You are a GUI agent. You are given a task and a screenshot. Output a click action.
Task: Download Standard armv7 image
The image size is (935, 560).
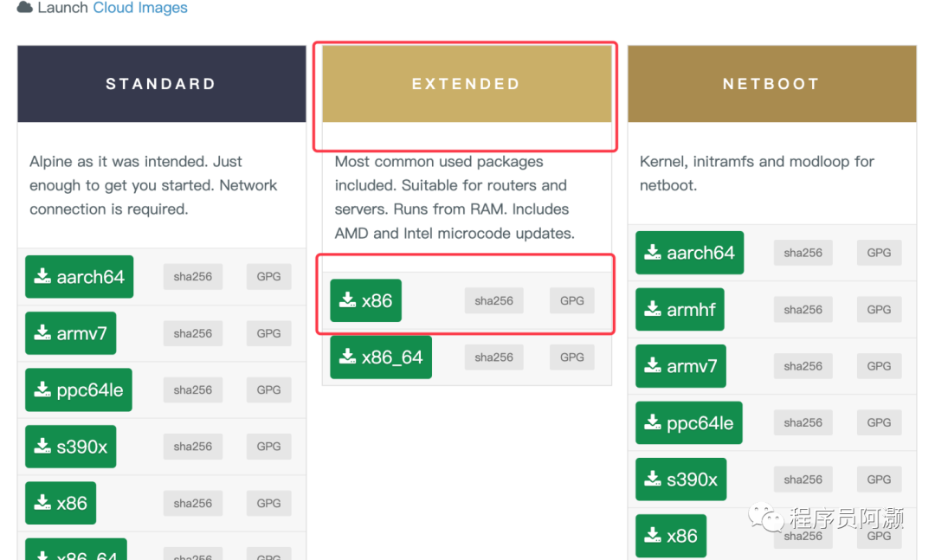[70, 333]
